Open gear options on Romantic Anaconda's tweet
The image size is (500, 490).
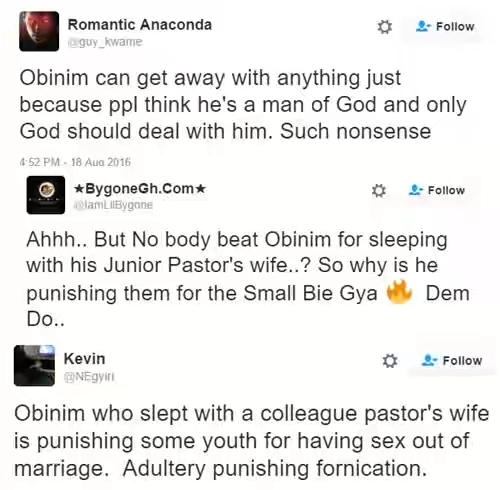384,27
